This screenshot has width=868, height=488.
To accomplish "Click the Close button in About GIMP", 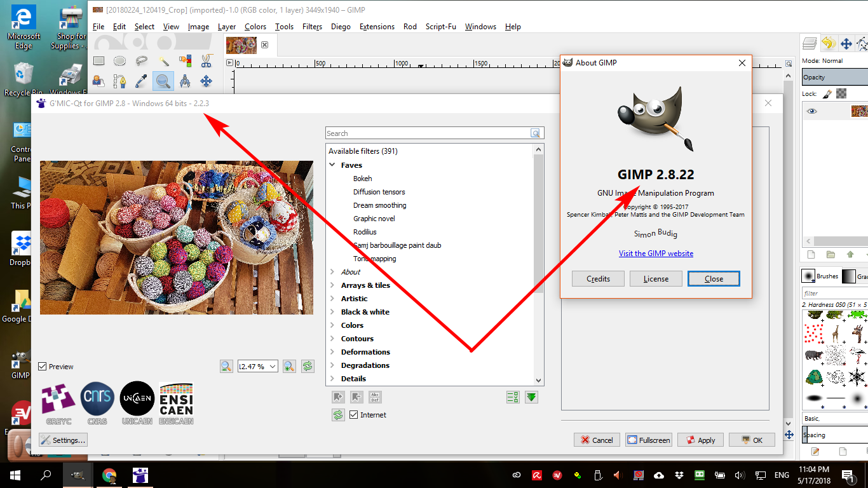I will [x=714, y=278].
